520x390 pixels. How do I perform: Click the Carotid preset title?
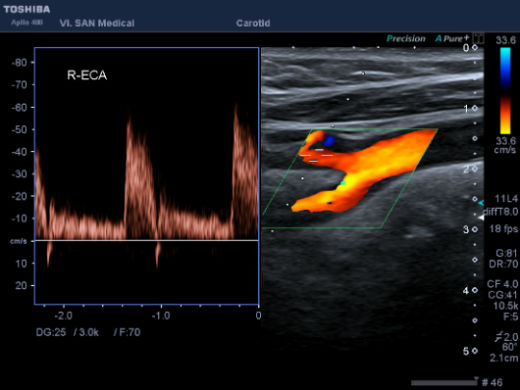[253, 23]
